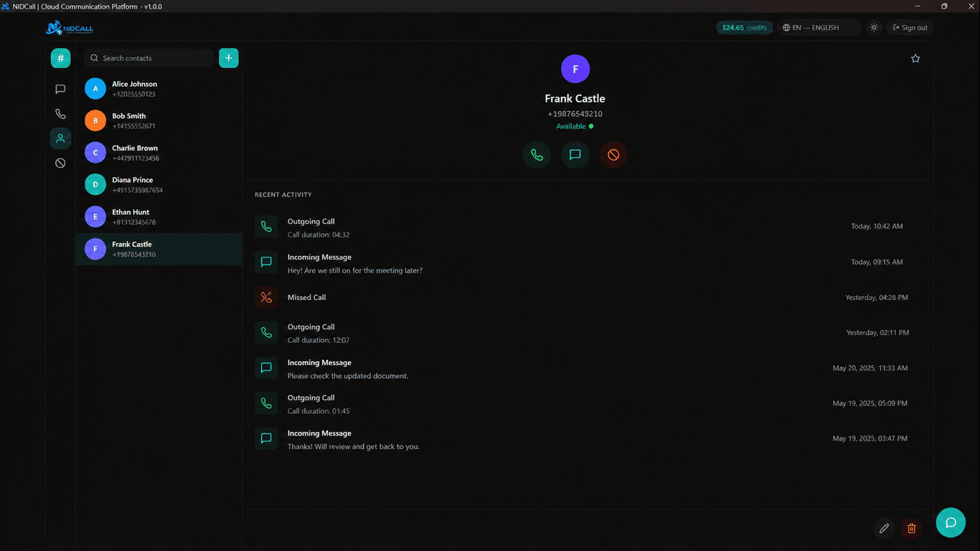Viewport: 980px width, 551px height.
Task: Select the Charlie Brown contact
Action: pyautogui.click(x=159, y=153)
